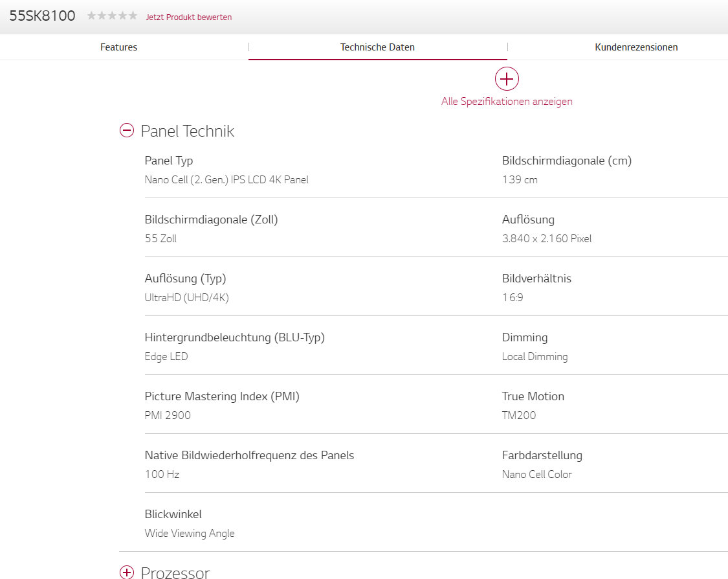
Task: Click Alle Spezifikationen anzeigen link text
Action: (x=507, y=102)
